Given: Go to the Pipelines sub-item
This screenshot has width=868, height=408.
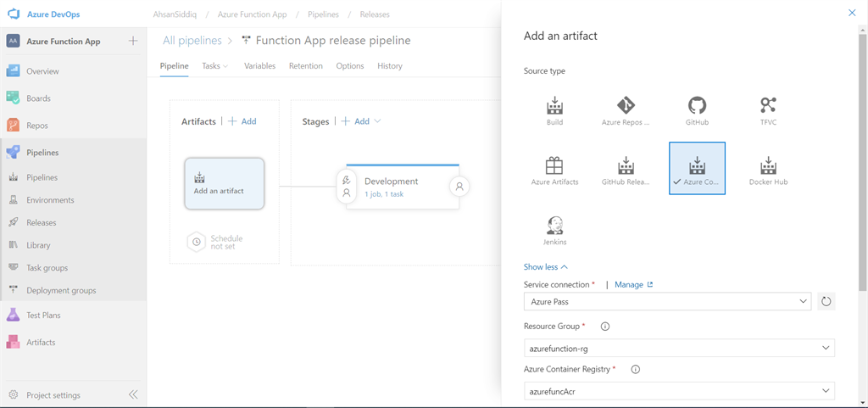Looking at the screenshot, I should pyautogui.click(x=42, y=177).
